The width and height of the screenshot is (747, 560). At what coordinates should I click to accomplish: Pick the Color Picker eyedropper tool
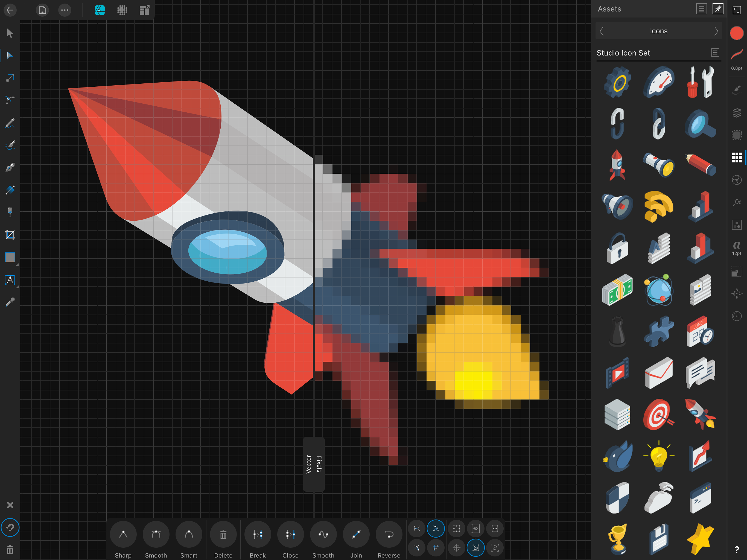[x=10, y=302]
